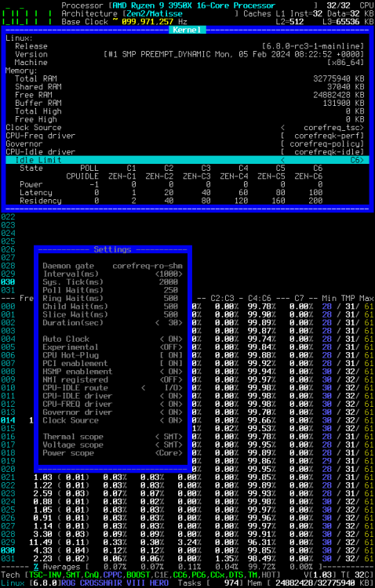The image size is (375, 588).
Task: Toggle CPU-IDLE driver in Settings
Action: (x=113, y=396)
